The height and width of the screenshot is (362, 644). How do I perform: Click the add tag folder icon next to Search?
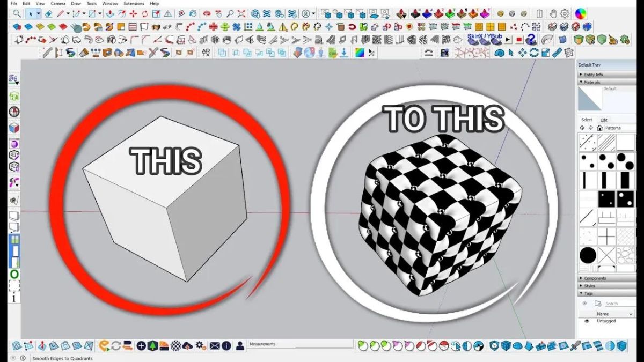[x=598, y=304]
